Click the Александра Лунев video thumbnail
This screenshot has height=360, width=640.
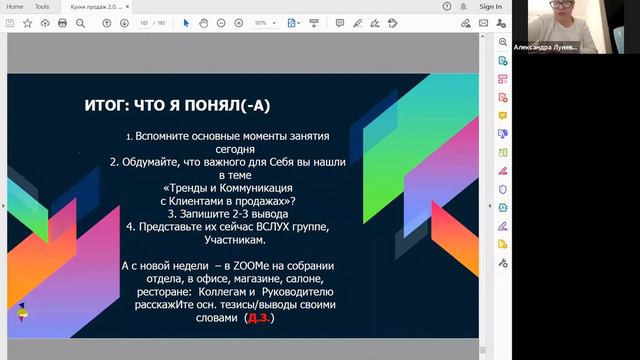[576, 27]
